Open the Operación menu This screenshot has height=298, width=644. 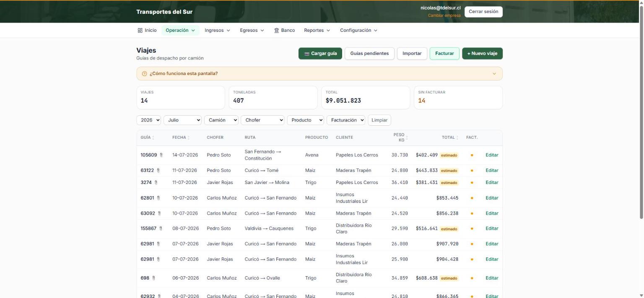click(x=180, y=31)
